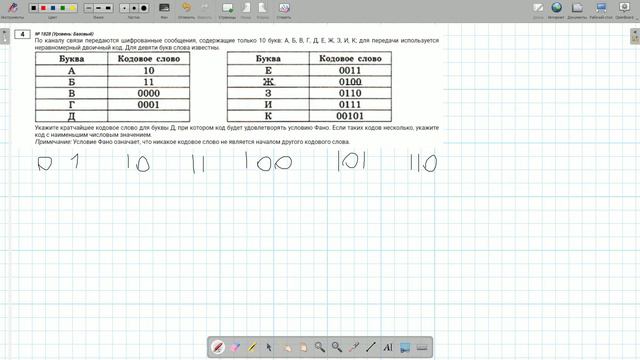The height and width of the screenshot is (360, 640).
Task: Expand the right library side panel
Action: 635,36
